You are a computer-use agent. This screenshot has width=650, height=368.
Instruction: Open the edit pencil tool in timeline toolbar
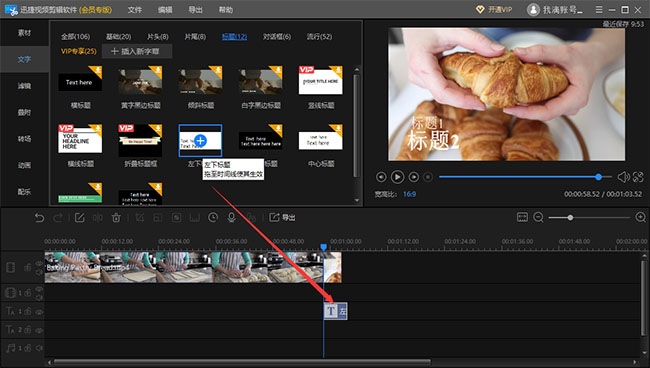79,218
